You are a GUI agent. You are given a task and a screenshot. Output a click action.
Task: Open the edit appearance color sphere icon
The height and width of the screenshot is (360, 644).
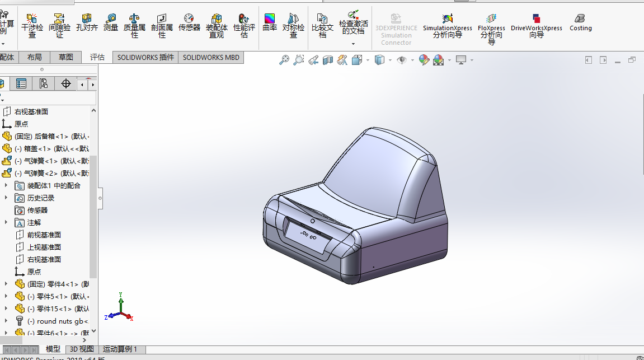(424, 60)
